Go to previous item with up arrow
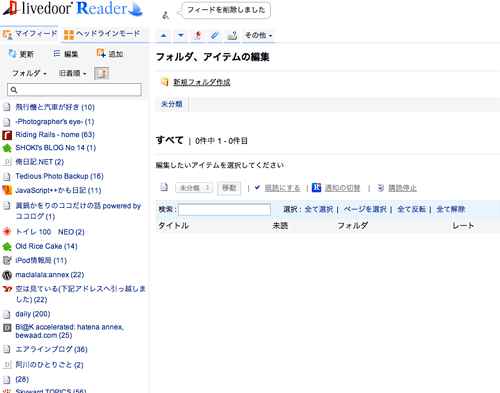 163,35
